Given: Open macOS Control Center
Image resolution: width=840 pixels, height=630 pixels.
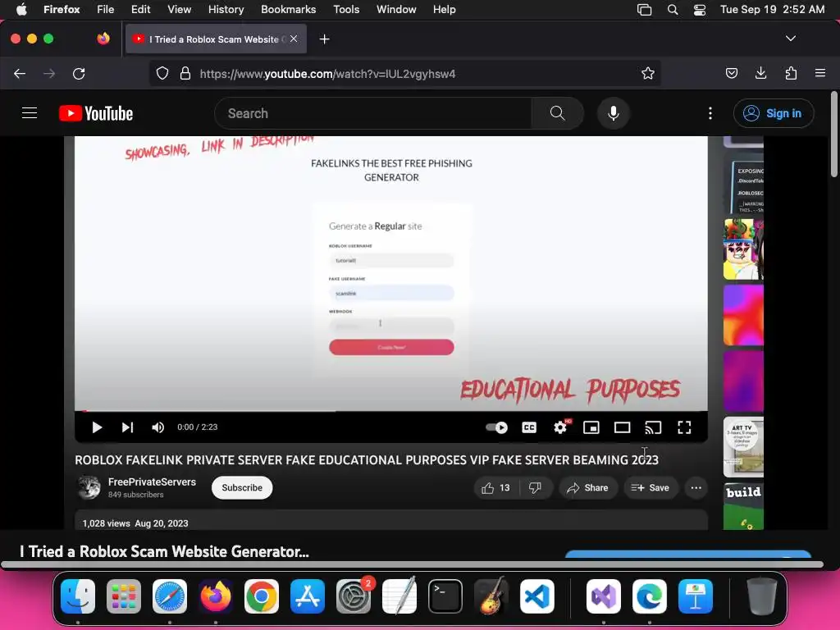Looking at the screenshot, I should (x=699, y=10).
